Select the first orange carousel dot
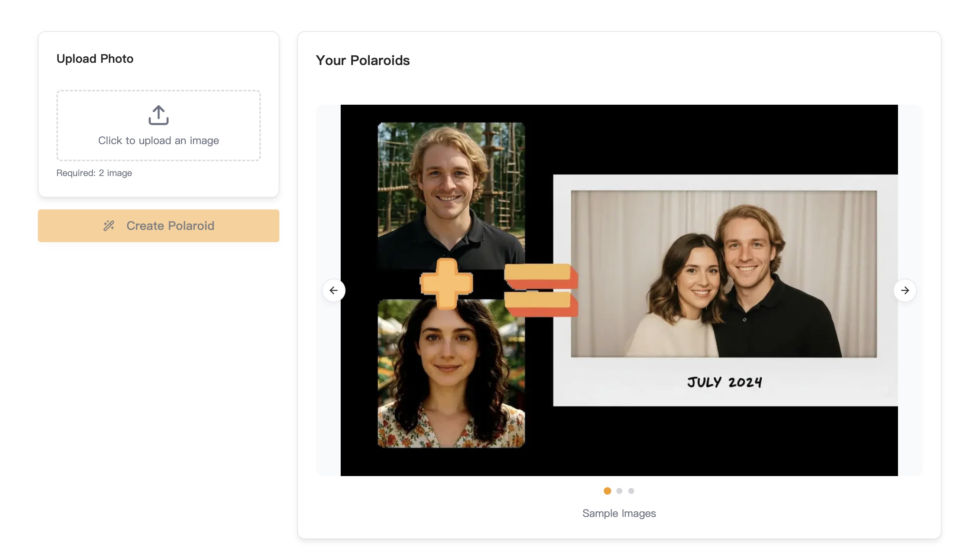Viewport: 966px width, 560px height. point(607,491)
